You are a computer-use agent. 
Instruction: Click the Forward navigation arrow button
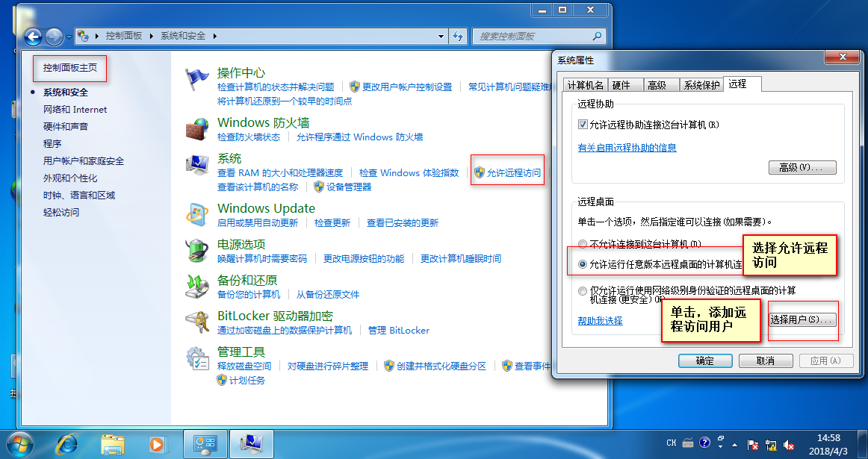click(54, 37)
